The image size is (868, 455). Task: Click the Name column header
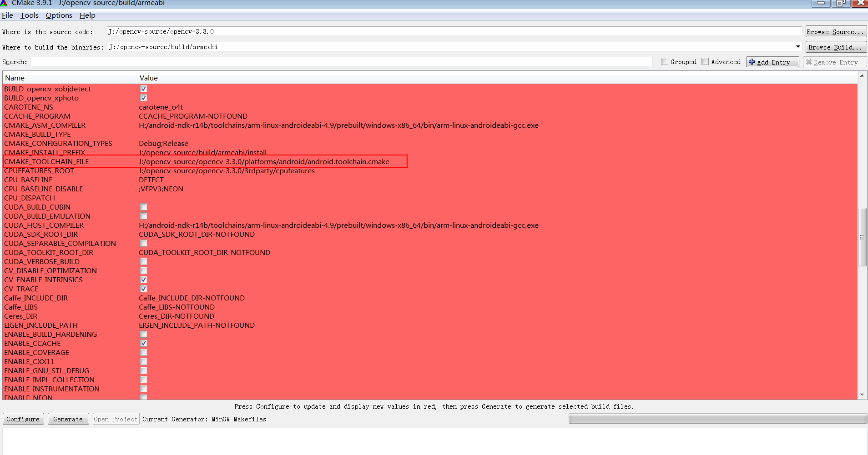pos(70,78)
